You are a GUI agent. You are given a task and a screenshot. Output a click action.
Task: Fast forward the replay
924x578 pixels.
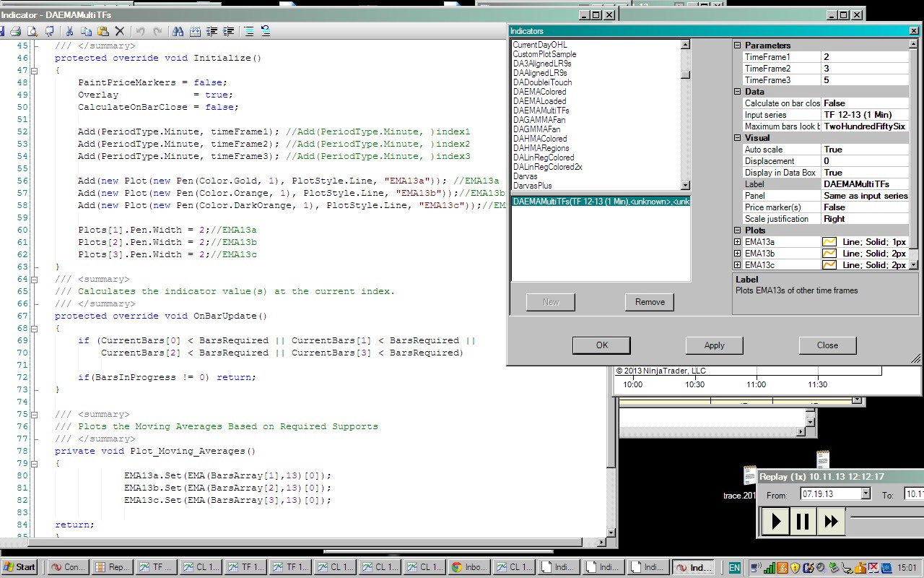point(830,521)
